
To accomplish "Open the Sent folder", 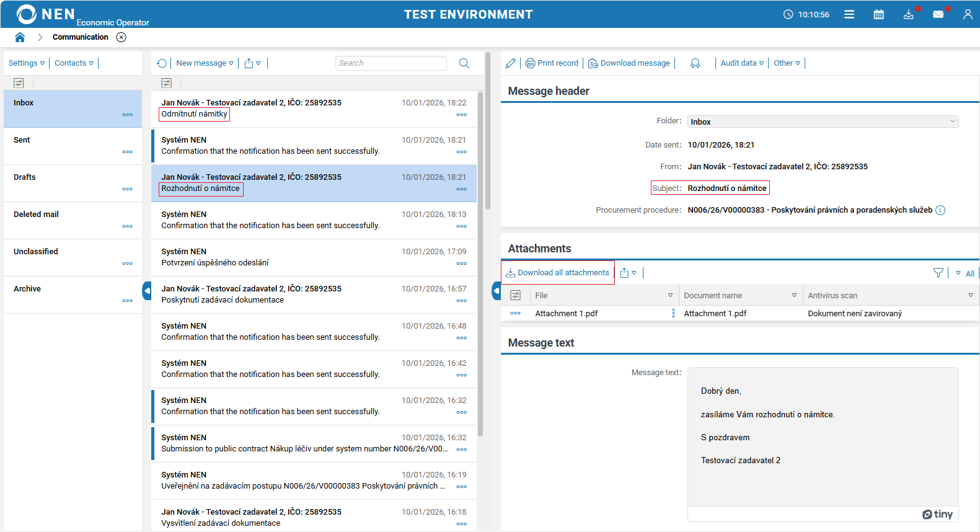I will 22,140.
